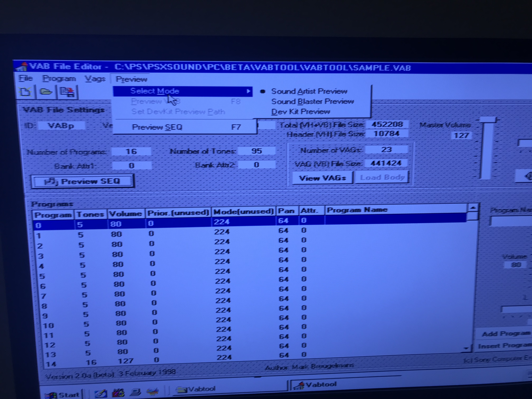
Task: Click the Number of VAGs value 23
Action: click(x=386, y=150)
